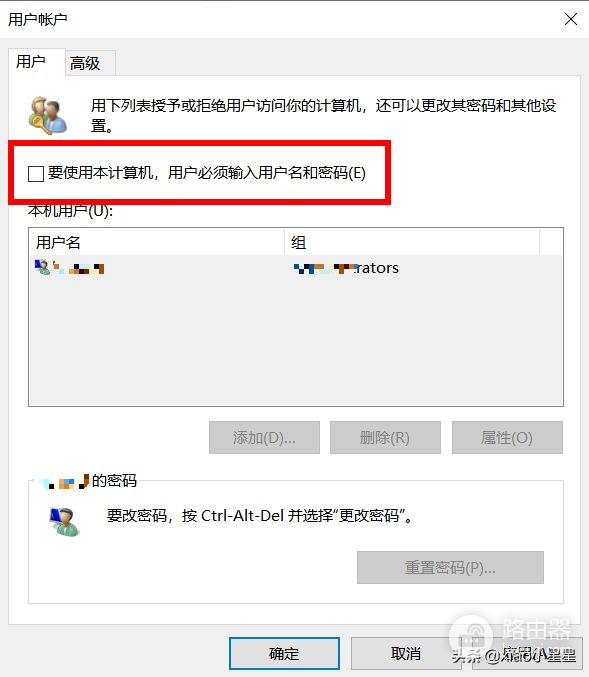Click the 取消 button
Viewport: 589px width, 677px height.
pyautogui.click(x=405, y=653)
